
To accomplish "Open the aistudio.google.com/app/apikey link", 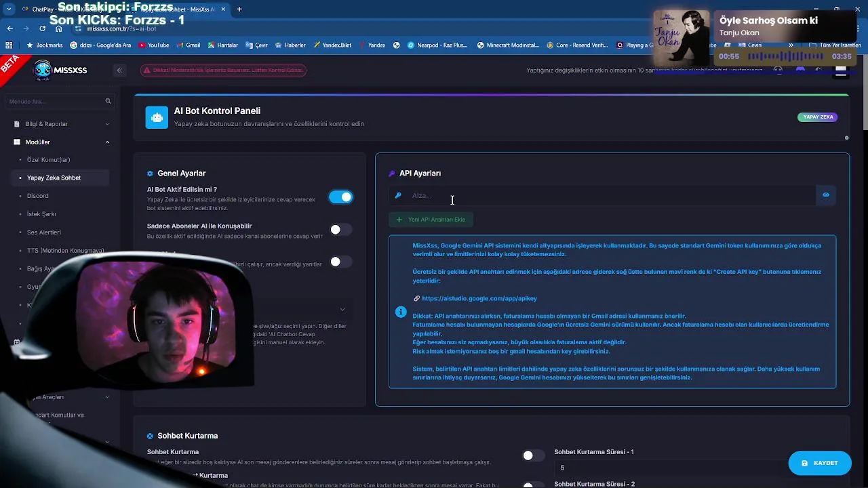I will point(479,298).
